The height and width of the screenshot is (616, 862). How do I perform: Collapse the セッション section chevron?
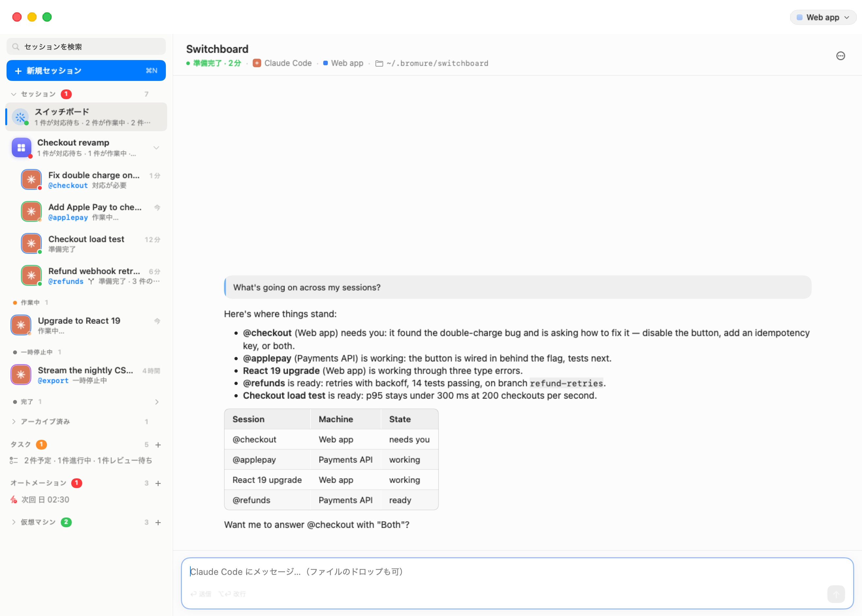pos(14,94)
